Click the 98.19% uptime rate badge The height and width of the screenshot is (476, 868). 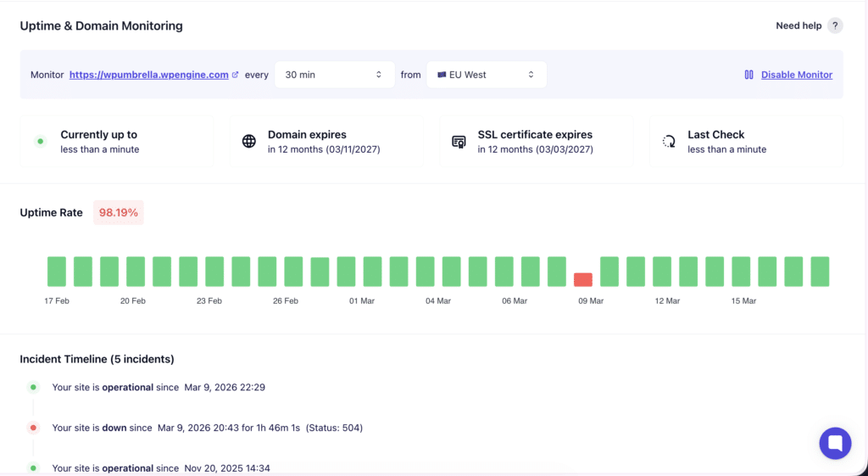119,213
